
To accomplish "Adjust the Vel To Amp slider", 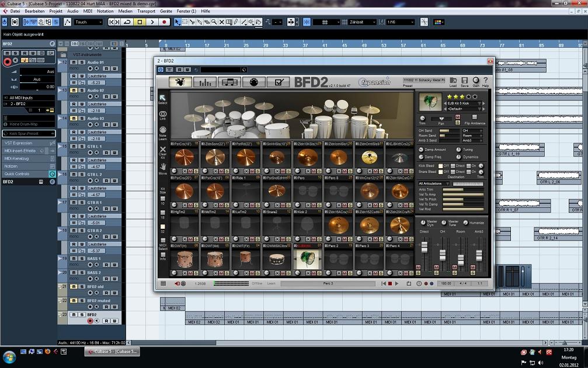I will point(463,195).
